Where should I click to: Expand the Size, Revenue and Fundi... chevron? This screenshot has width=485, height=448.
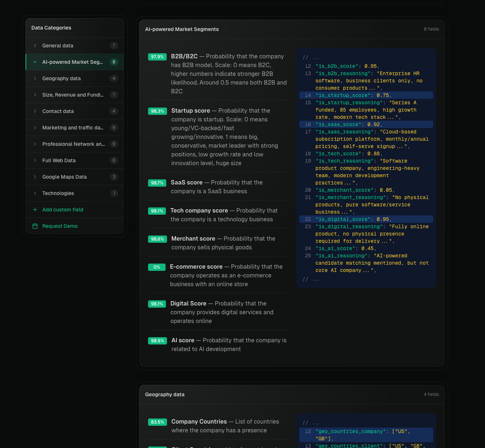pyautogui.click(x=35, y=95)
